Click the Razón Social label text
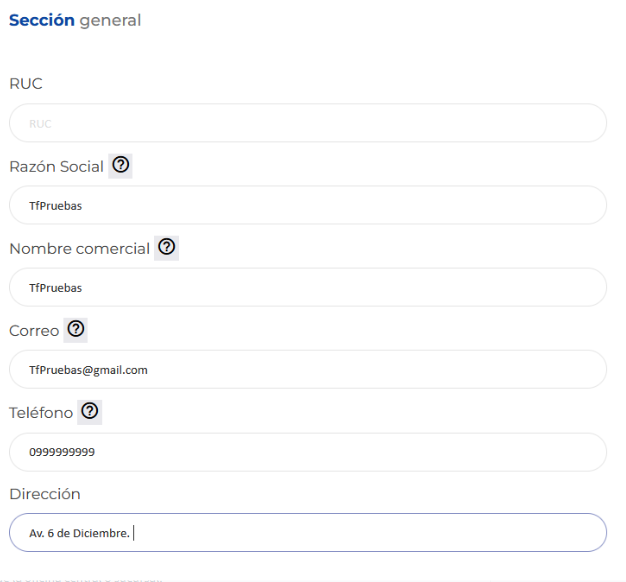 coord(56,166)
